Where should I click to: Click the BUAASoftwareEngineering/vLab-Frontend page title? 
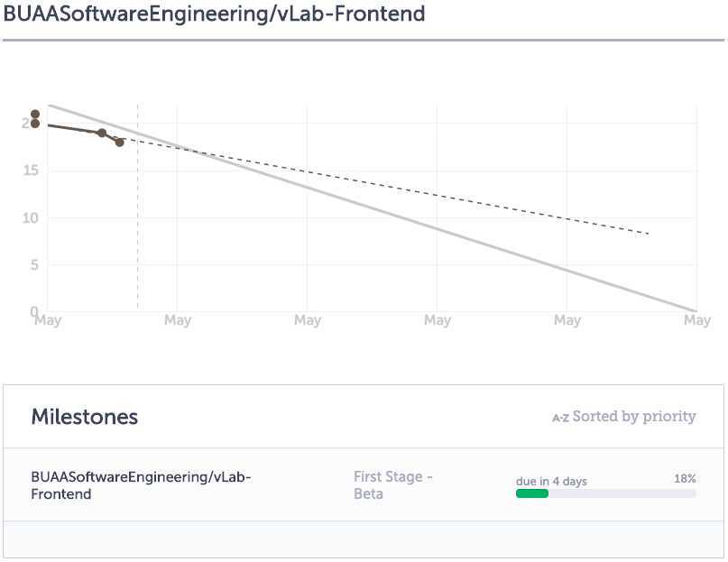tap(214, 14)
